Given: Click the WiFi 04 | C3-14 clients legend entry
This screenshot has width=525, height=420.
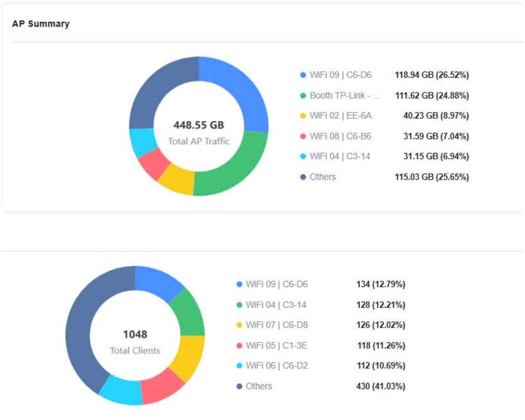Looking at the screenshot, I should (276, 305).
